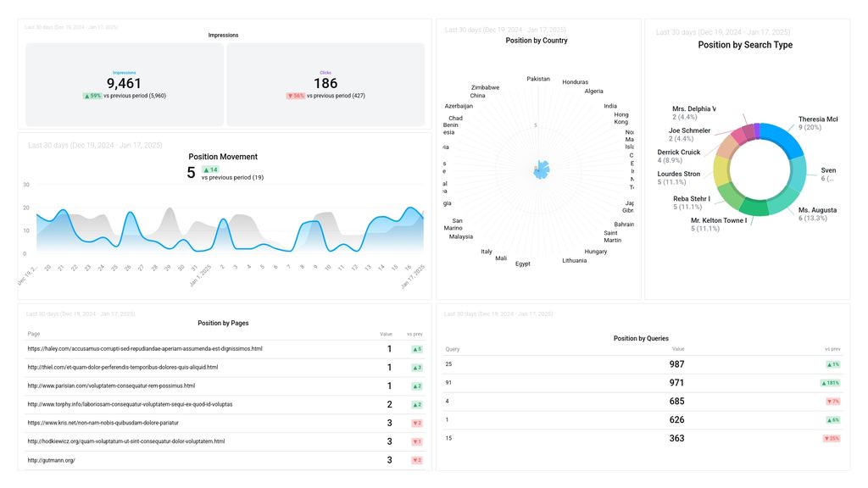
Task: Click the red 25% badge in the query 15 row
Action: (832, 439)
